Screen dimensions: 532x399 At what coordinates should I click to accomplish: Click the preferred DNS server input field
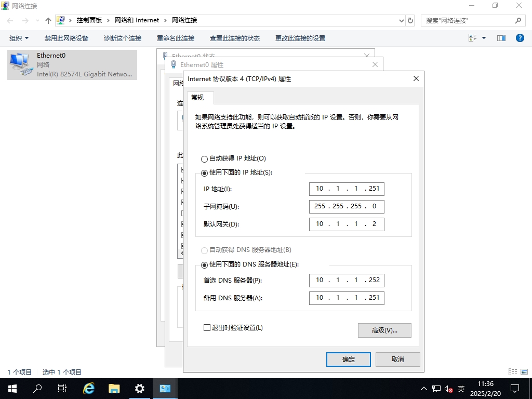347,280
